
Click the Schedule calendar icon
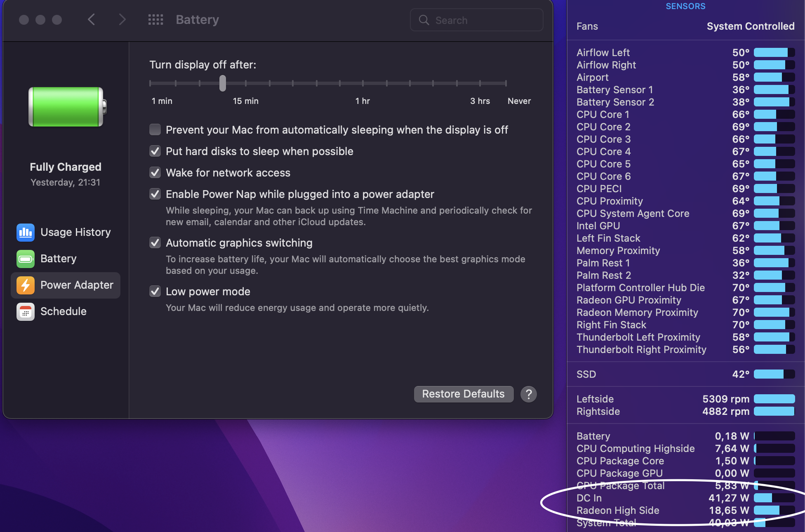pyautogui.click(x=26, y=311)
